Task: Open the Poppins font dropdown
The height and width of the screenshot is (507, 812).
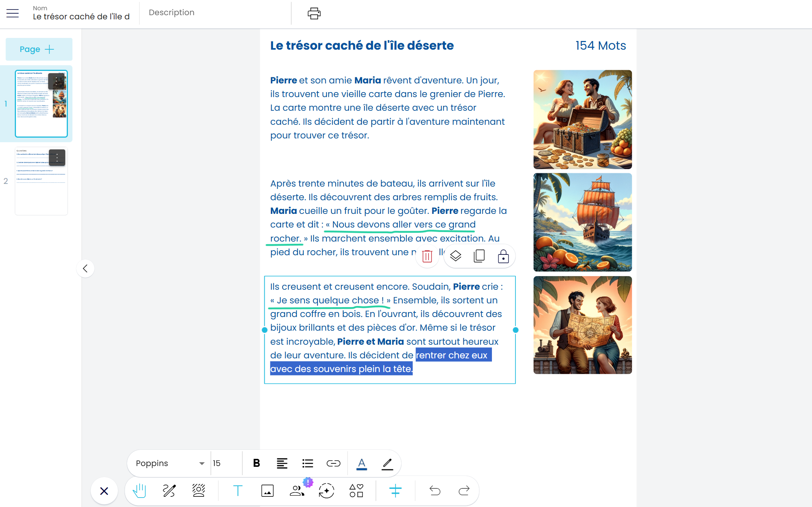Action: pyautogui.click(x=170, y=463)
